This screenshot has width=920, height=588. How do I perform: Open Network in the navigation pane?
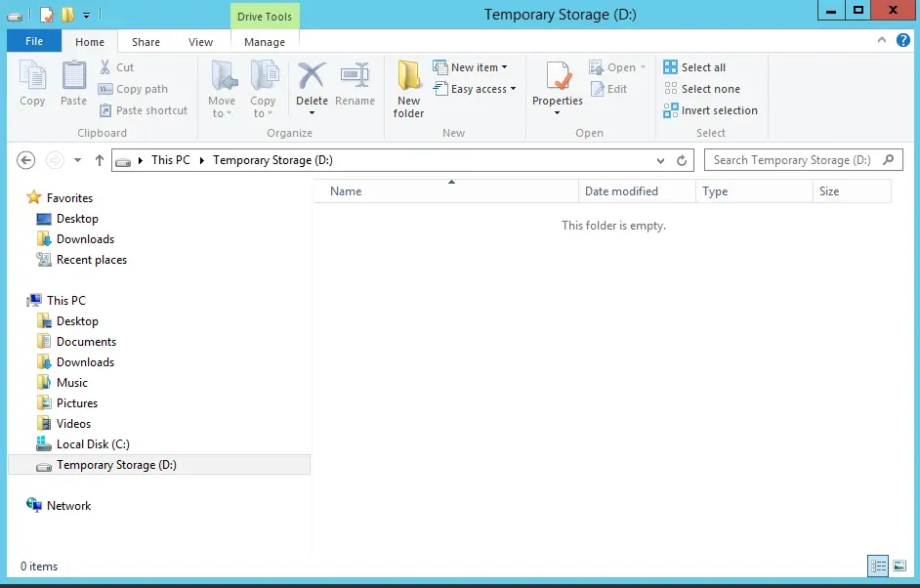(68, 506)
